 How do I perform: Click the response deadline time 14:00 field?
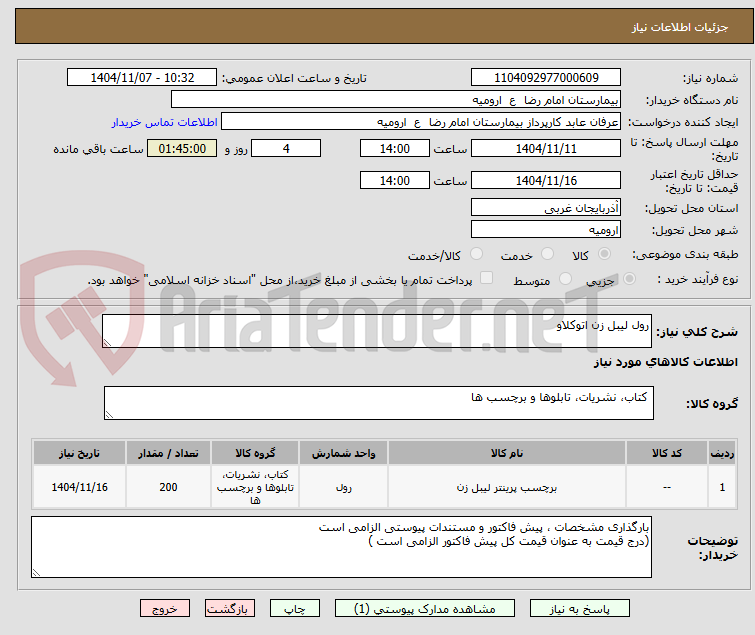[x=394, y=148]
